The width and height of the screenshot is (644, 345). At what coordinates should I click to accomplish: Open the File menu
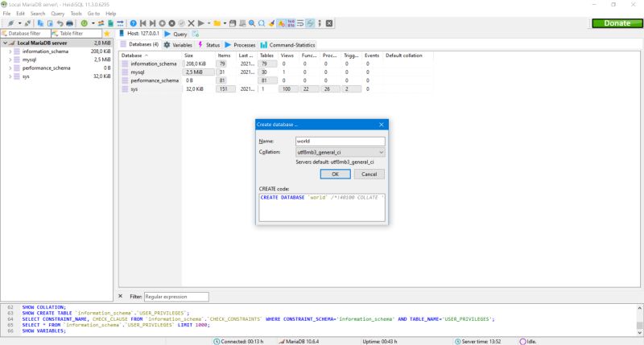click(6, 14)
